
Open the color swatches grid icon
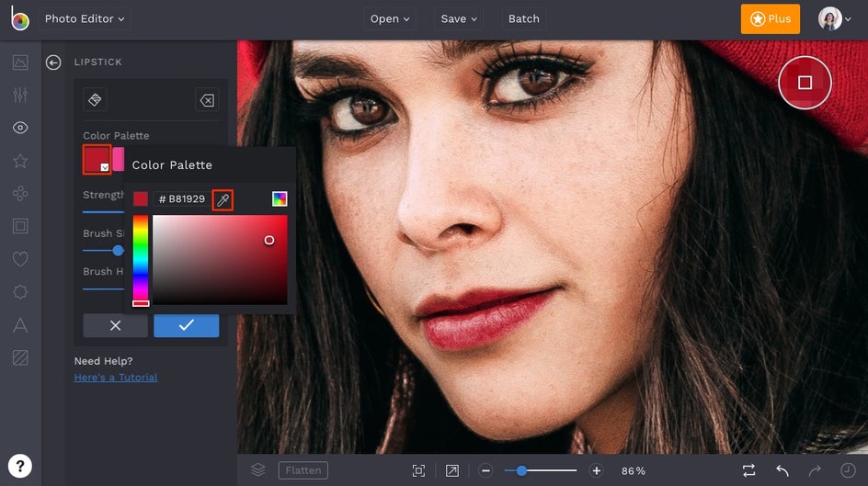280,199
